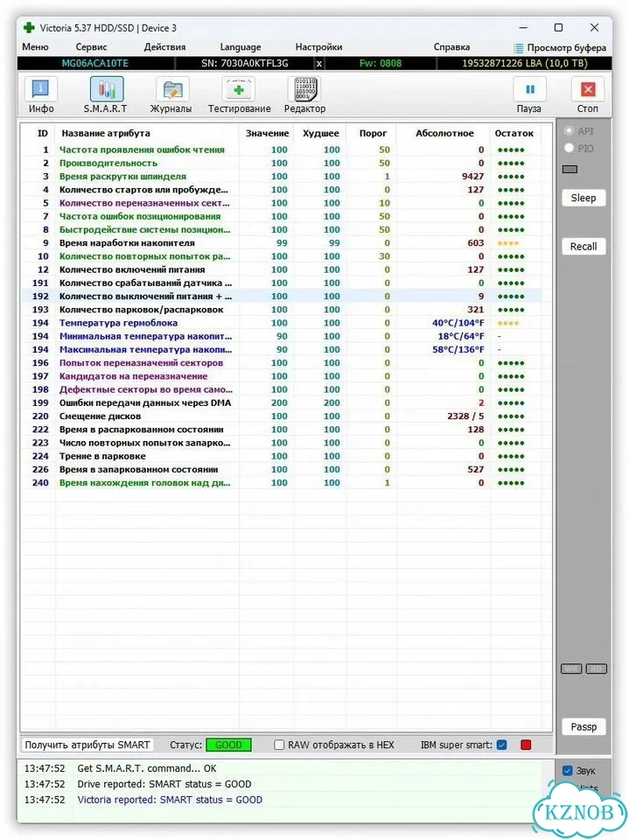Click the Название атрибута column header

(106, 133)
